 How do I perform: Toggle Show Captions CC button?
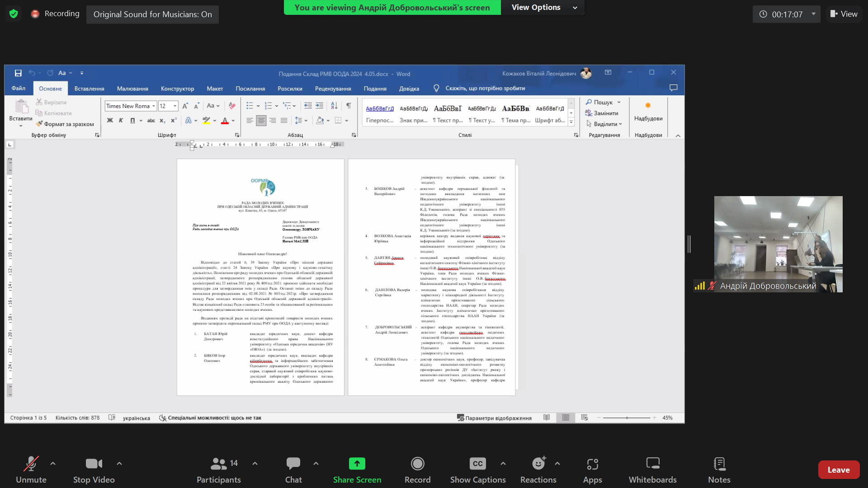click(x=477, y=464)
